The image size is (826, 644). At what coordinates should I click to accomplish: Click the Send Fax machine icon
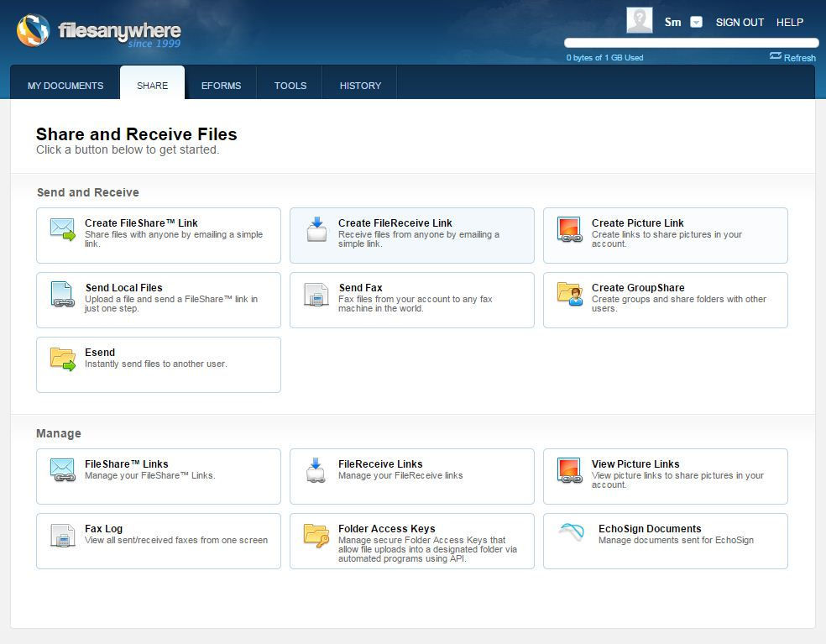click(x=316, y=295)
